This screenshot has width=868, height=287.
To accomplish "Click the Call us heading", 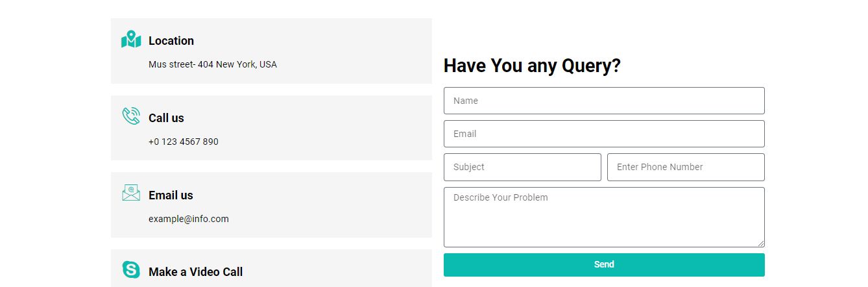I will tap(166, 118).
